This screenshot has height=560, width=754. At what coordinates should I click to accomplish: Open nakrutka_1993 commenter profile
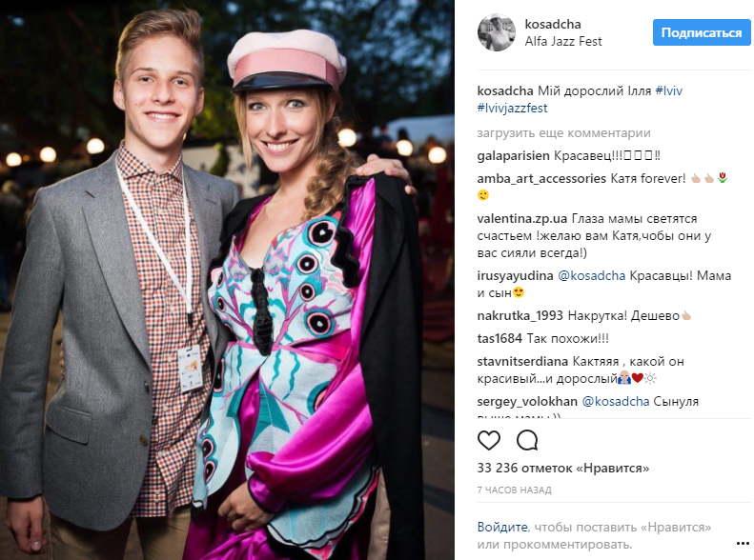tap(520, 315)
